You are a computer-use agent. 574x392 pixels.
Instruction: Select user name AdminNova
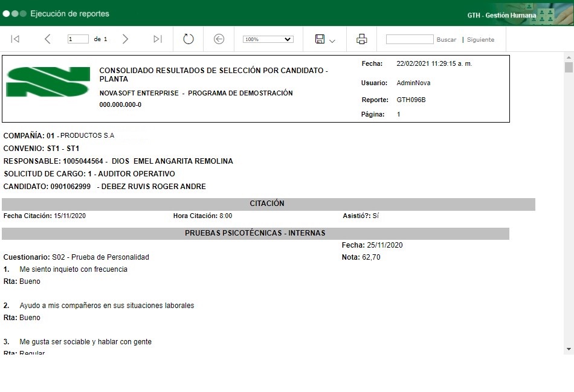(413, 83)
